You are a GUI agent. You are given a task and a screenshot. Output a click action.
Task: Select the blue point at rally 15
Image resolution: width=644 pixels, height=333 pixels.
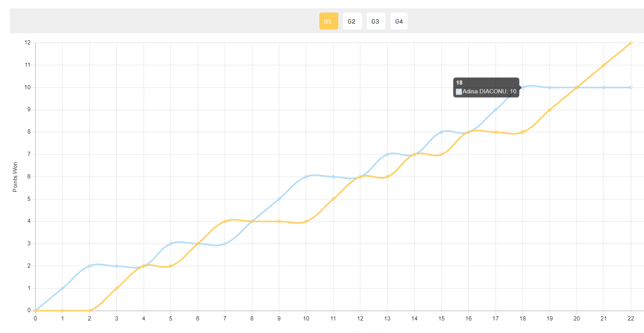(441, 132)
